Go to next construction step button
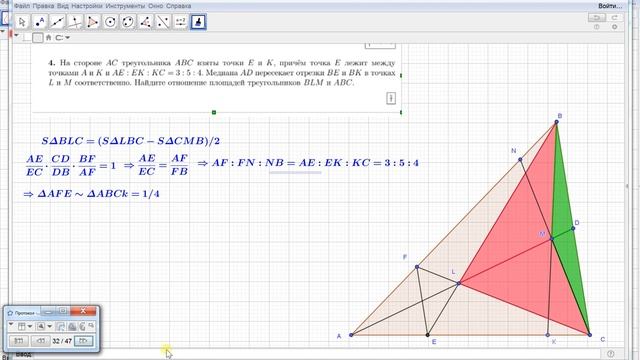This screenshot has height=360, width=640. point(83,340)
